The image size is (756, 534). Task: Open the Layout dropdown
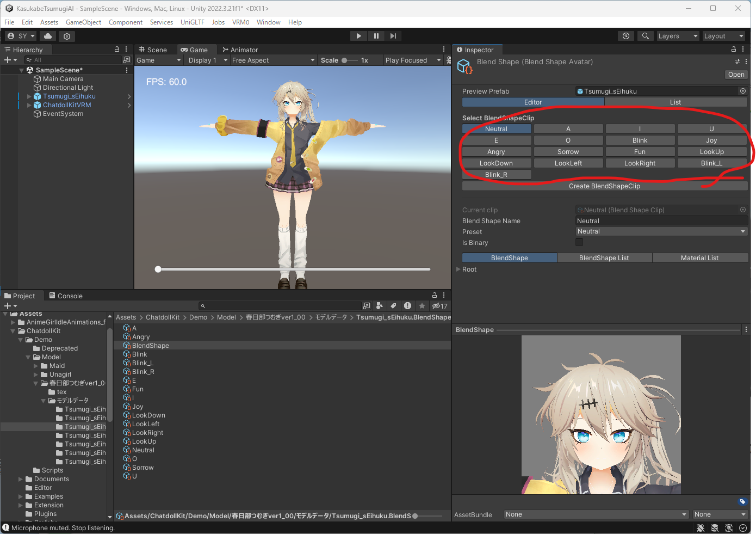click(723, 36)
